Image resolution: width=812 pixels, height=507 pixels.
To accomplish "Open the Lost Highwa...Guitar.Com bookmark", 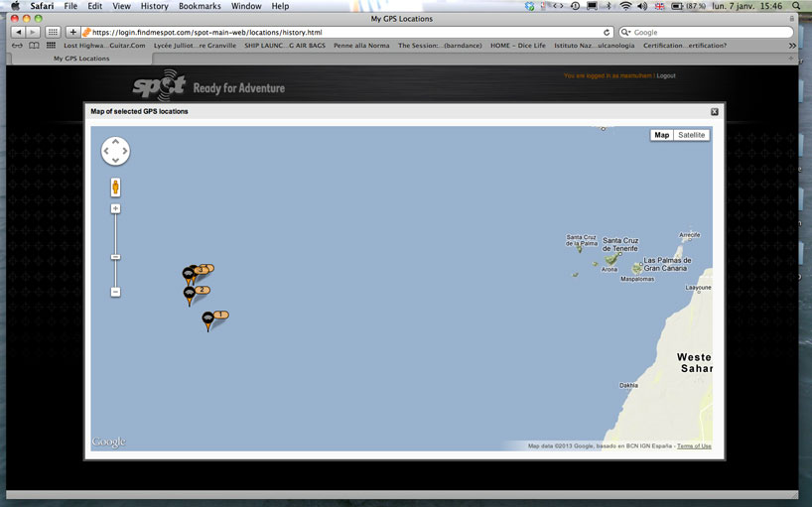I will [104, 46].
